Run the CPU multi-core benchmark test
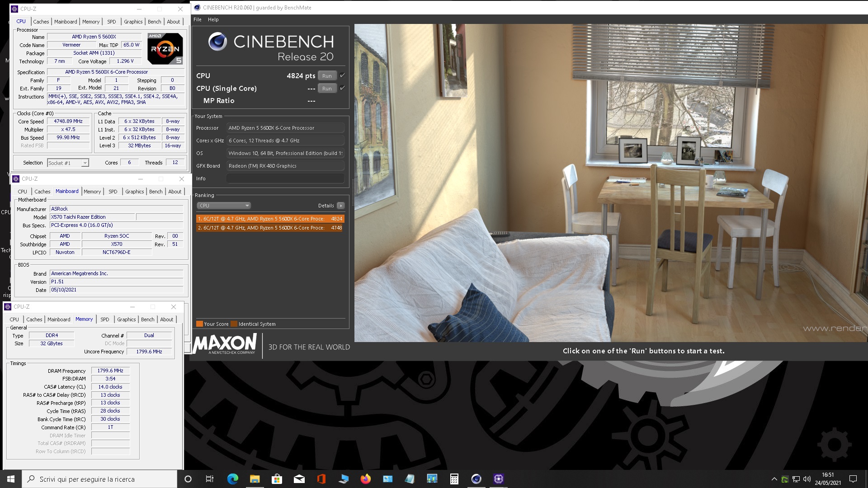868x488 pixels. click(327, 76)
